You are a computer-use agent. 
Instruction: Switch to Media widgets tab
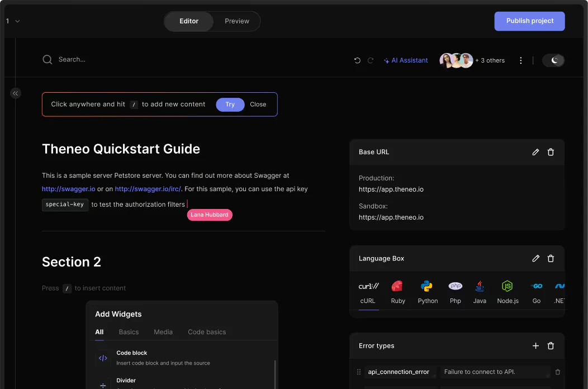(x=163, y=332)
